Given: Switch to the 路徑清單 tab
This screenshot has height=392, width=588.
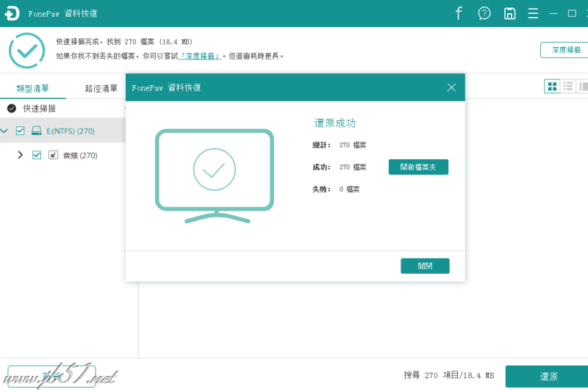Looking at the screenshot, I should pos(101,88).
